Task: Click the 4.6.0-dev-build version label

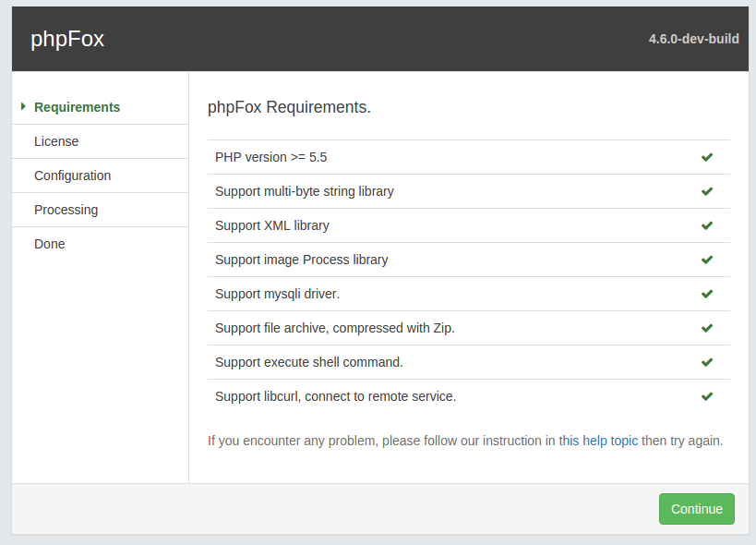Action: 693,39
